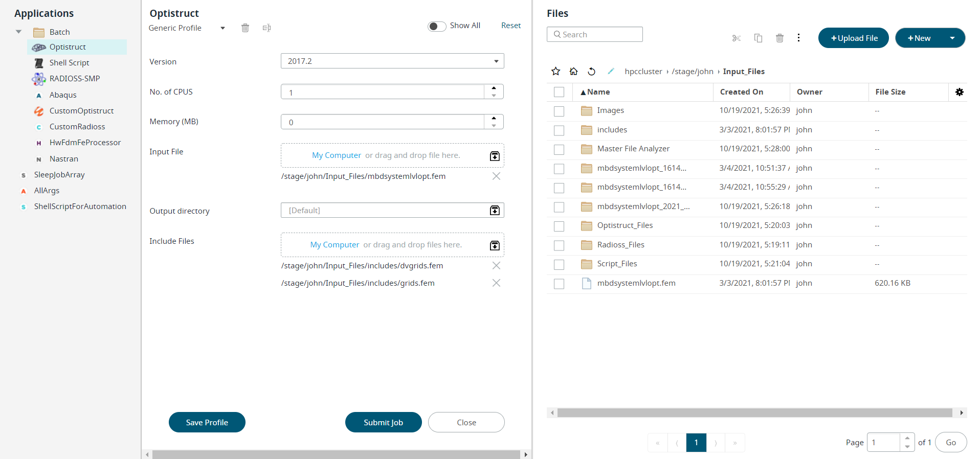Decrease the No. of CPUS value
Screen dimensions: 980x459
coord(494,95)
